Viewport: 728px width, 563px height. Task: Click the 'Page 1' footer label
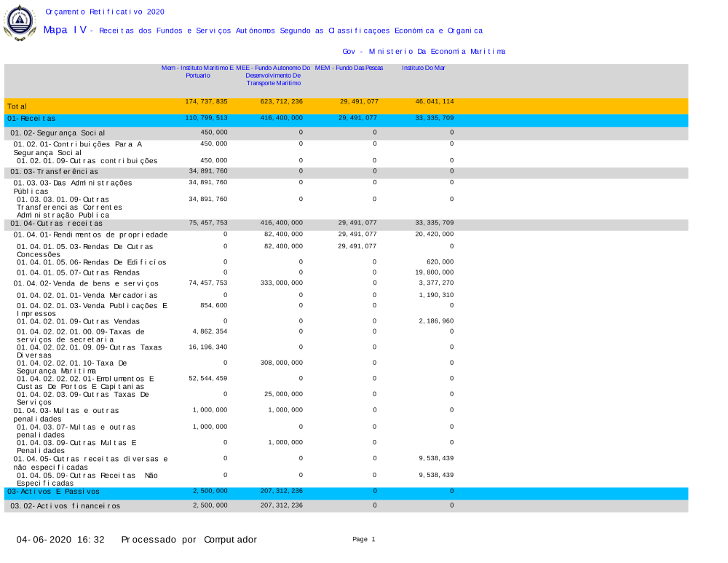coord(363,540)
